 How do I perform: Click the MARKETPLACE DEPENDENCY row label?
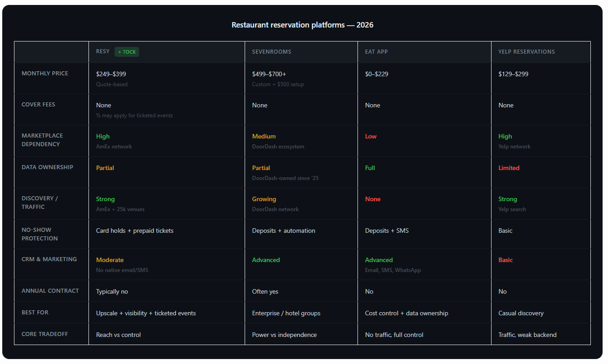tap(42, 140)
